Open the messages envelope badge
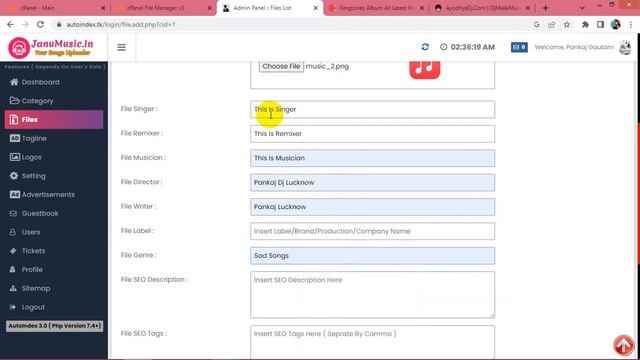 519,47
